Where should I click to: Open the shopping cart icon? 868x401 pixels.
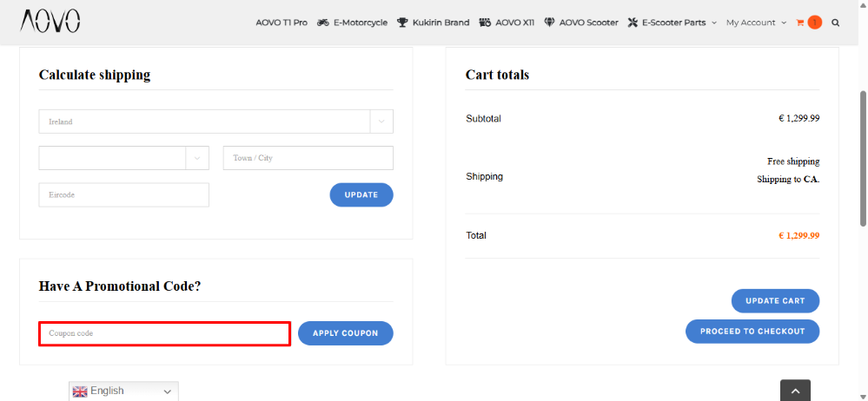coord(799,23)
